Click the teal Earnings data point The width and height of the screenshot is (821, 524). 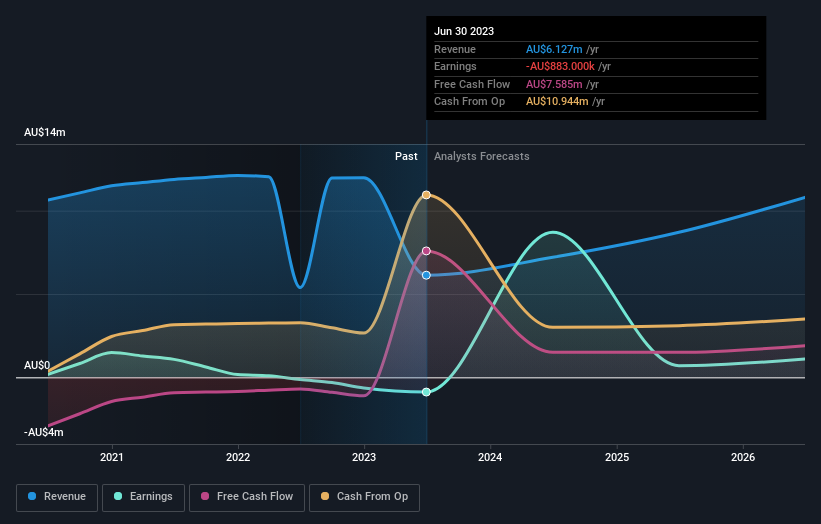[426, 392]
